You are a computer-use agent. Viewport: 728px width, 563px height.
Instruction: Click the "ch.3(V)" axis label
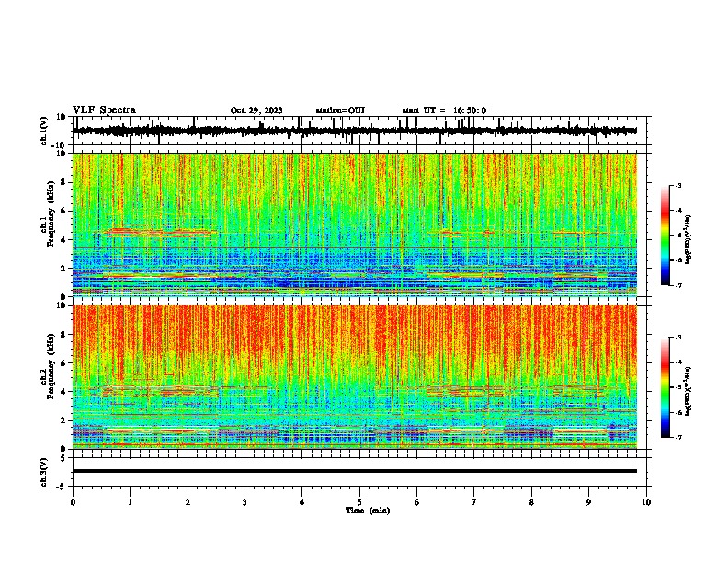click(x=44, y=472)
